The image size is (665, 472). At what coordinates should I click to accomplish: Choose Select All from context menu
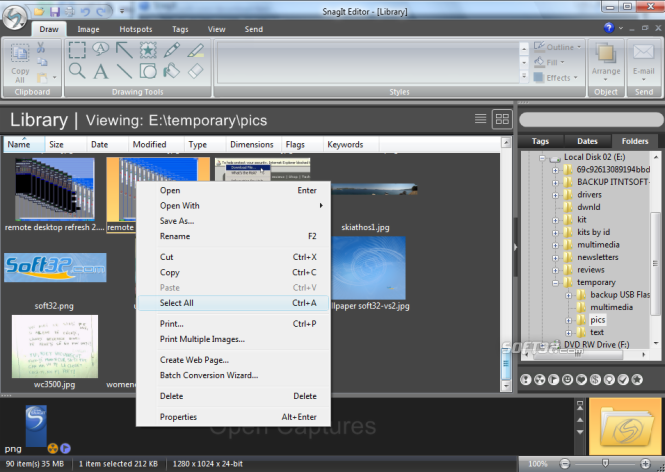[233, 303]
